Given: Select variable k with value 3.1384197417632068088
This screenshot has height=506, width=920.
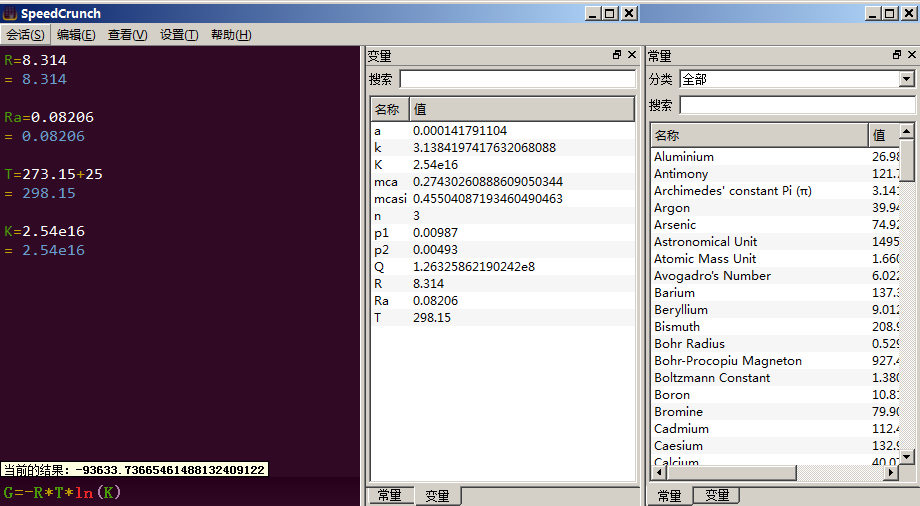Looking at the screenshot, I should pos(502,148).
